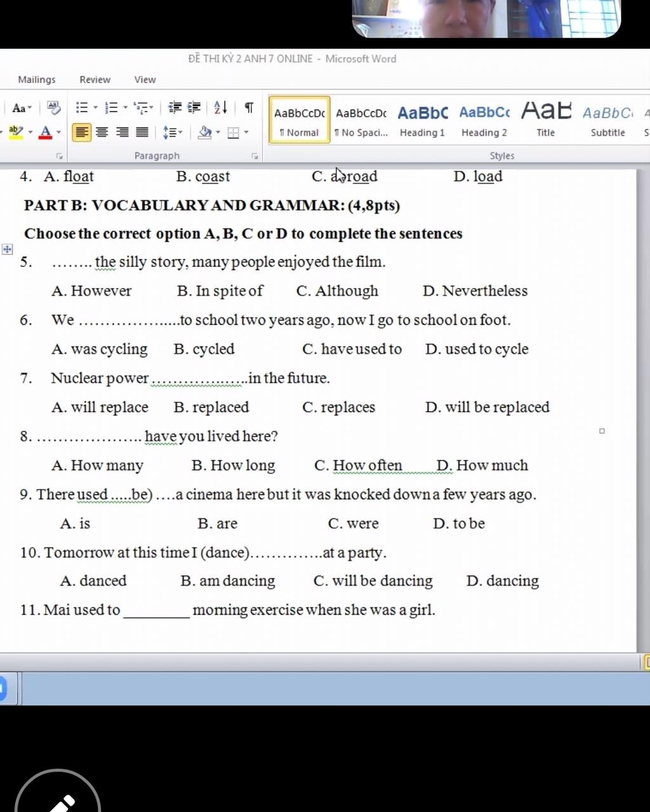Switch to the View tab

point(145,80)
